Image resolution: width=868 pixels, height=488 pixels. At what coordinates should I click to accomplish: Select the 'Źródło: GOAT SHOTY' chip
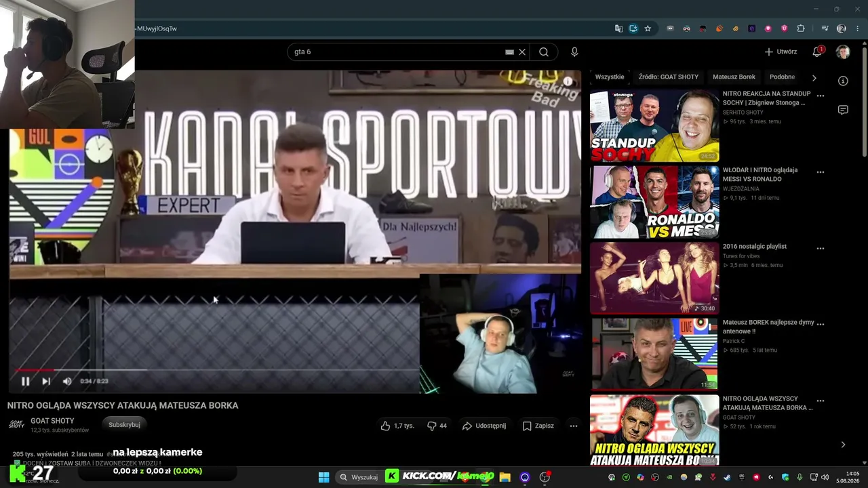point(668,77)
